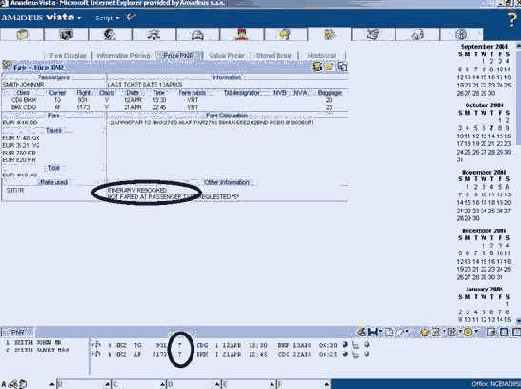Open the Script dropdown menu
Viewport: 521px width, 389px height.
coord(107,18)
